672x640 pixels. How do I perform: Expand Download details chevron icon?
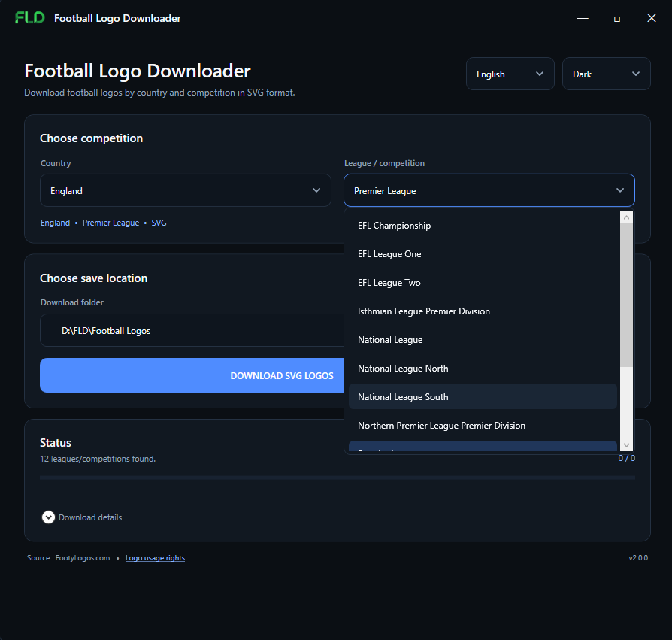point(48,517)
